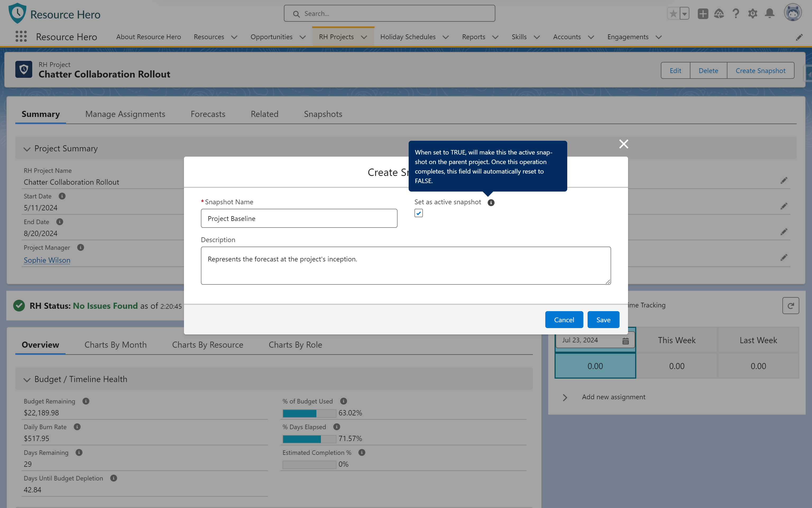Open the help question mark

pos(736,13)
